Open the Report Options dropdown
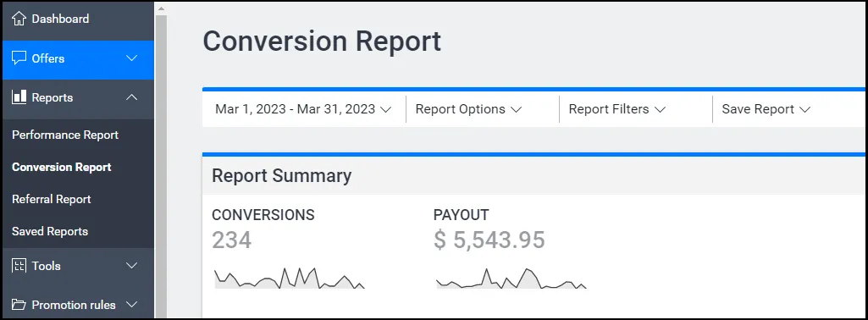 (468, 109)
